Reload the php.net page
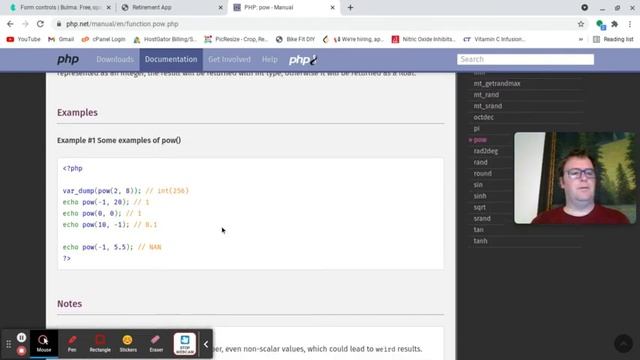The width and height of the screenshot is (640, 360). [40, 24]
